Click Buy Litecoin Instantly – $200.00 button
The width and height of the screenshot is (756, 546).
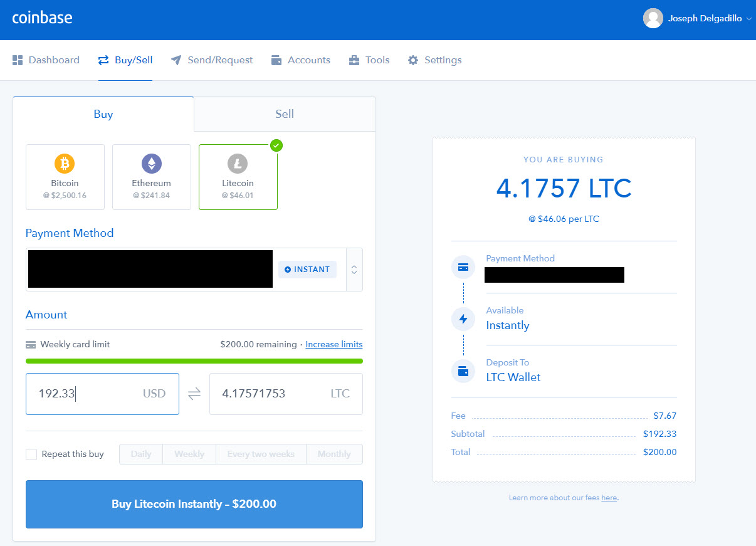pyautogui.click(x=194, y=504)
